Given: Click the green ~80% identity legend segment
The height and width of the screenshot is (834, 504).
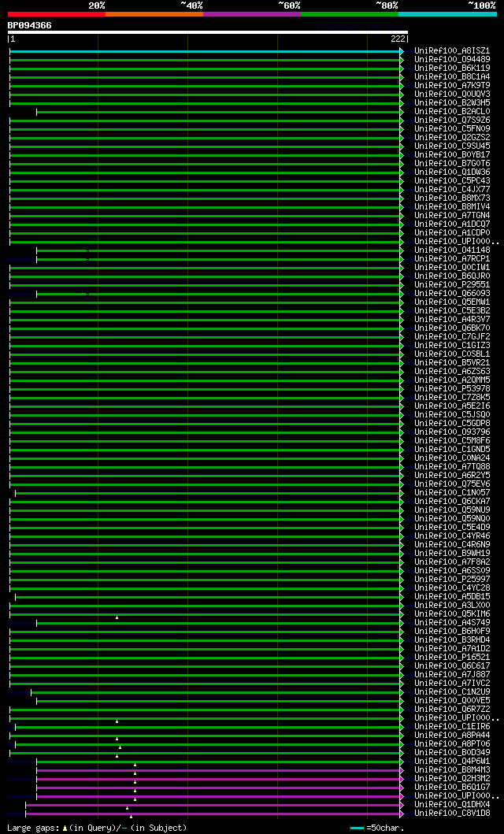Looking at the screenshot, I should pos(350,14).
